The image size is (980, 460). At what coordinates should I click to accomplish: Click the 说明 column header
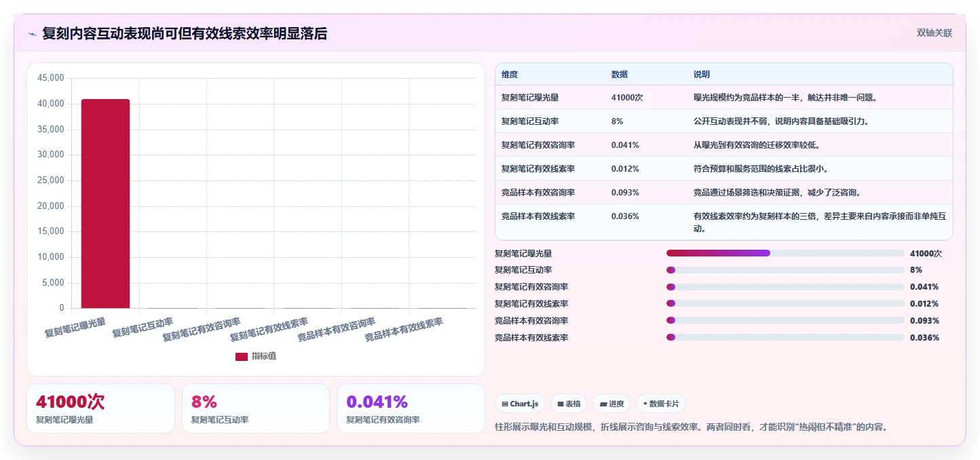click(701, 75)
